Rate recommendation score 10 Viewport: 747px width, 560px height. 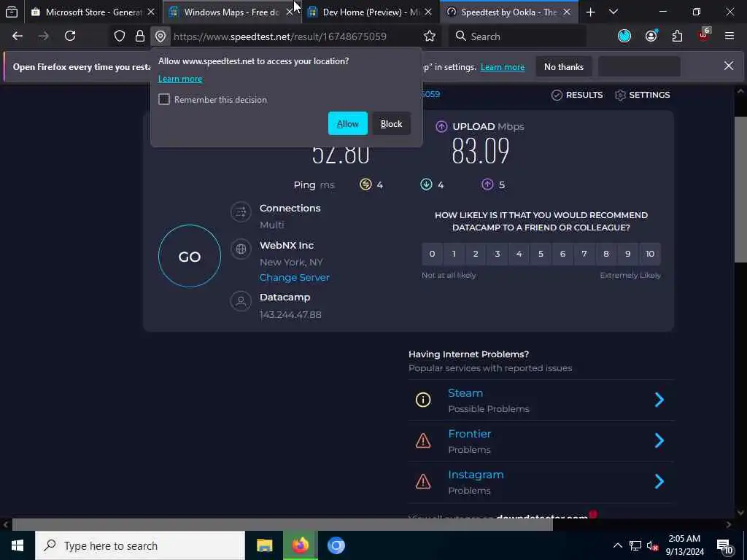(650, 254)
